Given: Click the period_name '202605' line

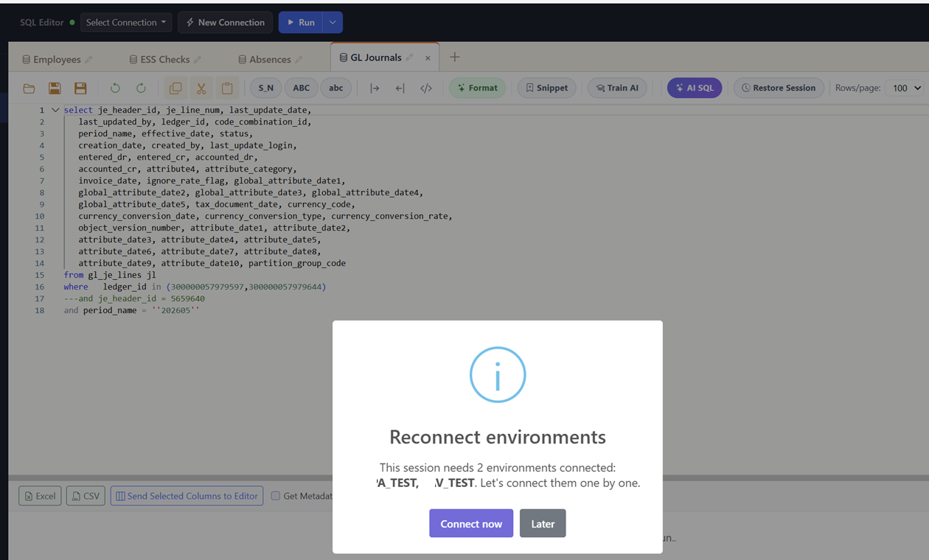Looking at the screenshot, I should [x=131, y=310].
